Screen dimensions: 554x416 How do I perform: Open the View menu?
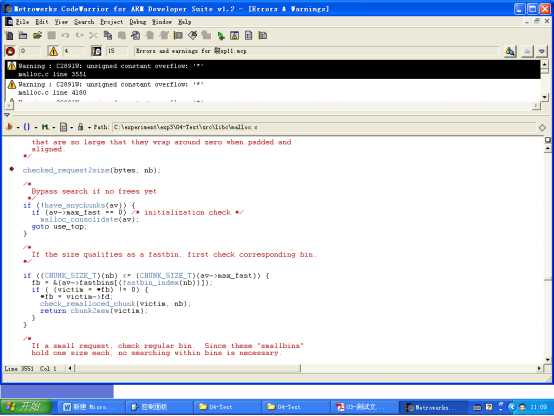[61, 22]
